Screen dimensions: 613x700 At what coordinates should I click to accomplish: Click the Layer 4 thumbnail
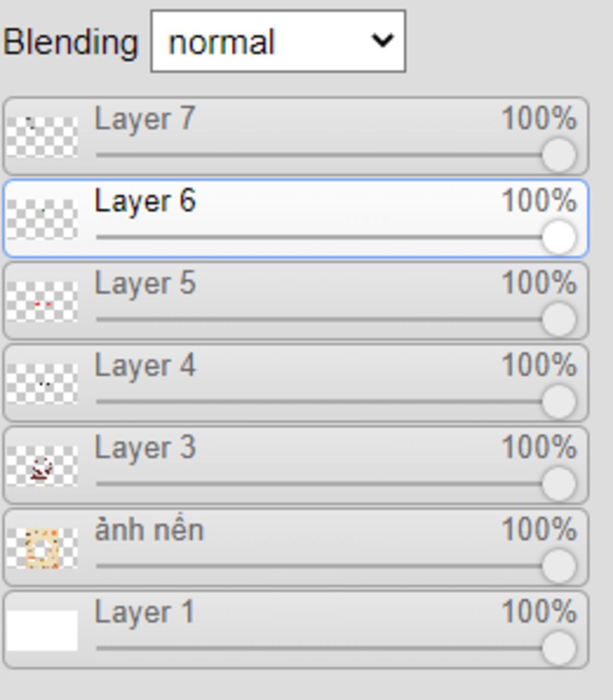[42, 383]
